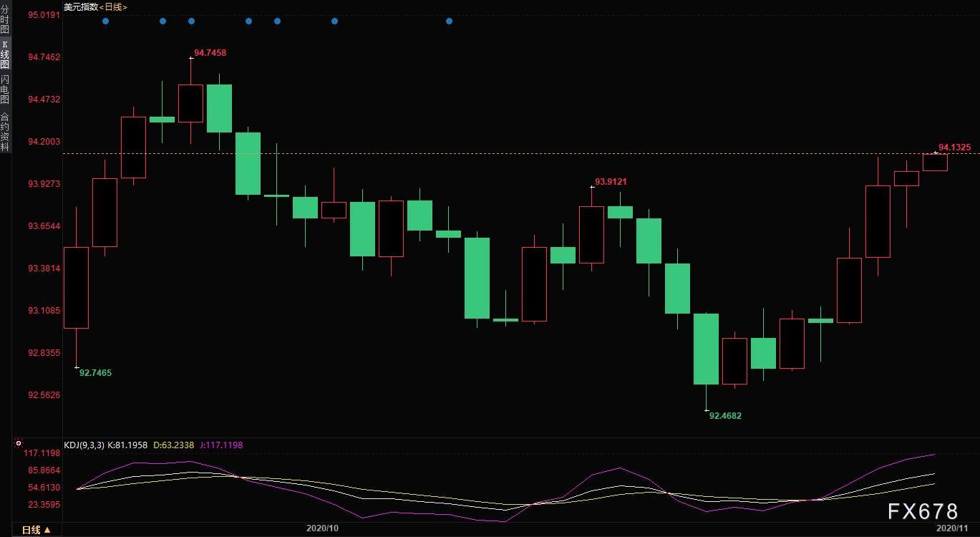Click the red KDJ indicator settings icon
The image size is (980, 537).
pyautogui.click(x=19, y=444)
